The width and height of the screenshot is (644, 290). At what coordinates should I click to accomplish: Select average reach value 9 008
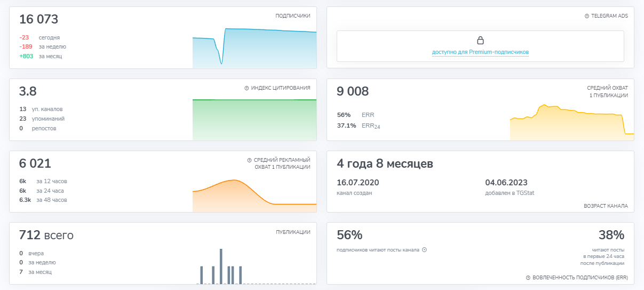353,91
